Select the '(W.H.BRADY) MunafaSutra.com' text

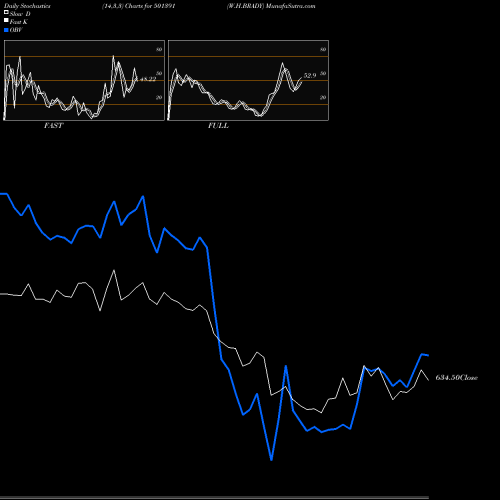(271, 6)
